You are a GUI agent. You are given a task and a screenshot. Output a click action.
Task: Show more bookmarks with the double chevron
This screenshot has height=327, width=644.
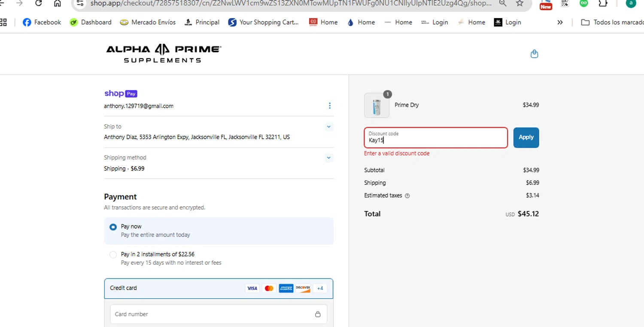coord(560,22)
